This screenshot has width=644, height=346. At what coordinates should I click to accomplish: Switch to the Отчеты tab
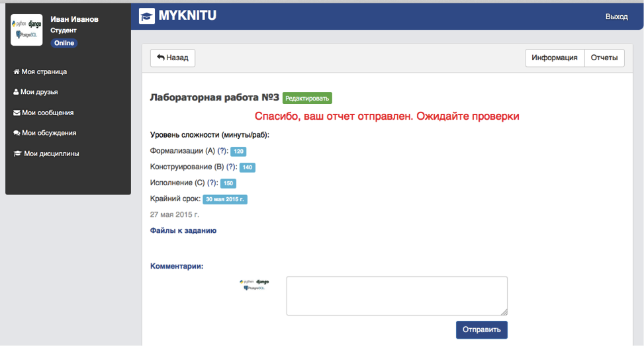[x=604, y=58]
